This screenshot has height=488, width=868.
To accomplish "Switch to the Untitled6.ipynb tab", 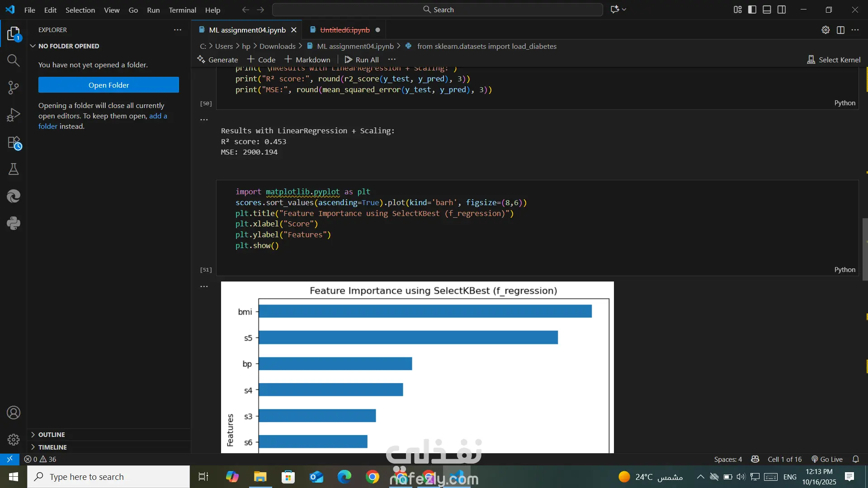I will click(344, 30).
